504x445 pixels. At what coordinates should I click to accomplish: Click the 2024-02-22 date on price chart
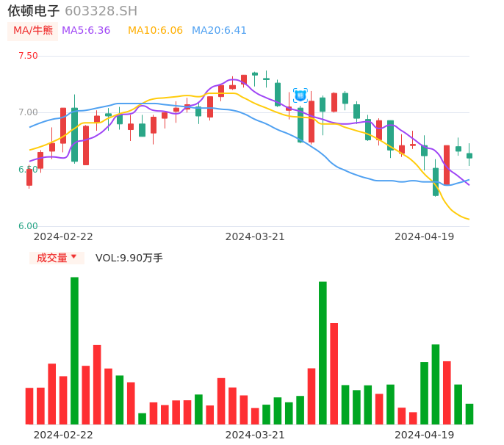(x=63, y=236)
